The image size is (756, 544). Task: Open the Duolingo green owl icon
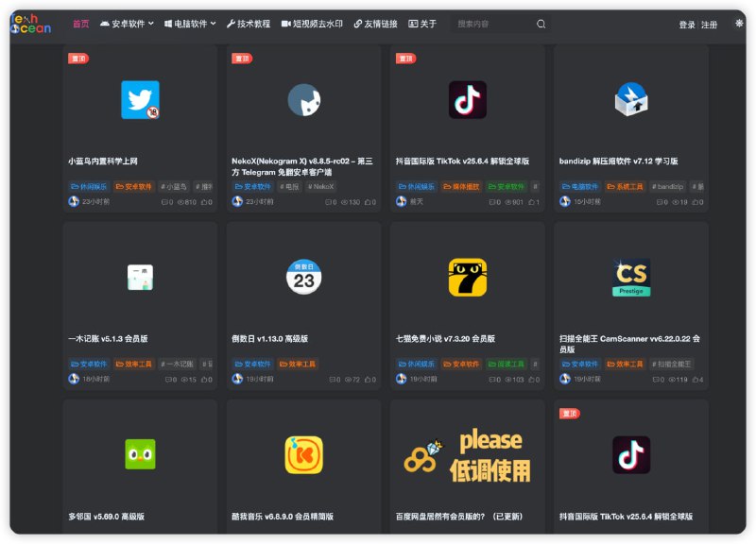point(140,454)
